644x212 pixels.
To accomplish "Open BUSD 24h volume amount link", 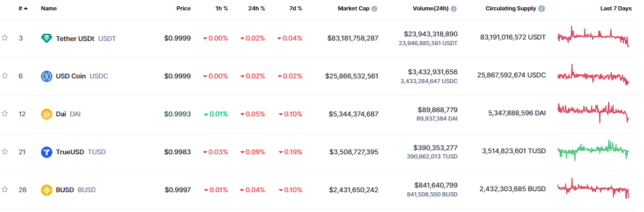I will coord(436,186).
